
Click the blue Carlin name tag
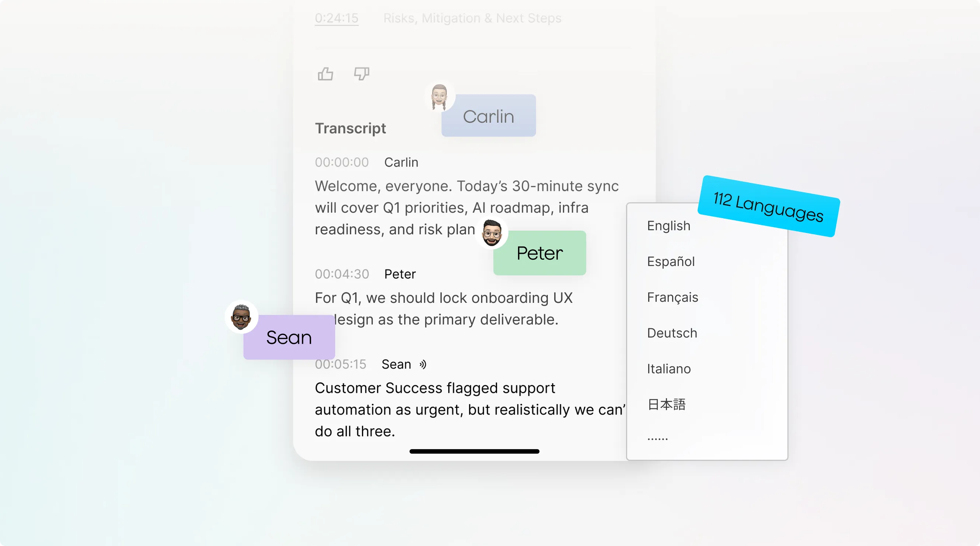(489, 116)
